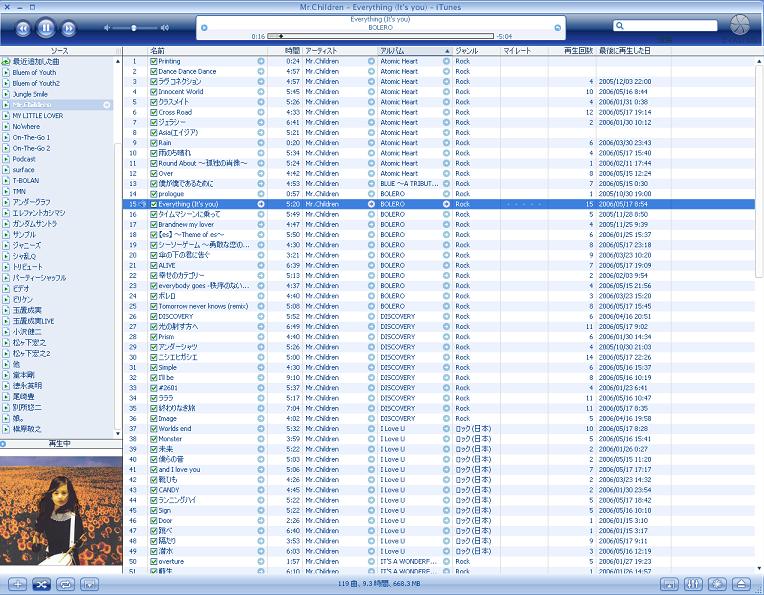Click the low volume speaker icon
Image resolution: width=764 pixels, height=595 pixels.
coord(107,28)
